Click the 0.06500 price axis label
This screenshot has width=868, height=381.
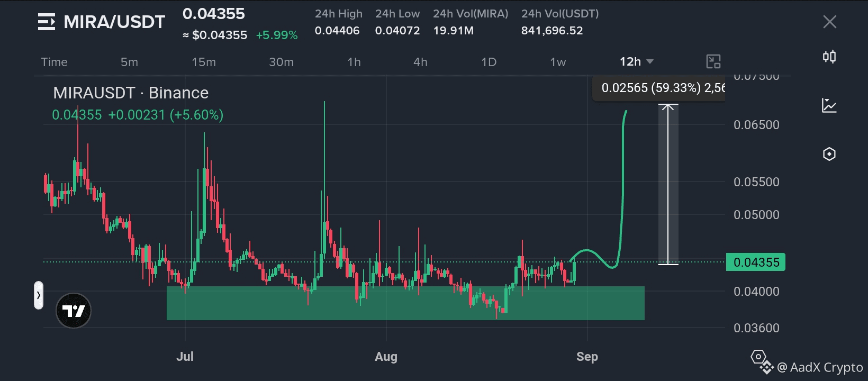click(x=756, y=125)
